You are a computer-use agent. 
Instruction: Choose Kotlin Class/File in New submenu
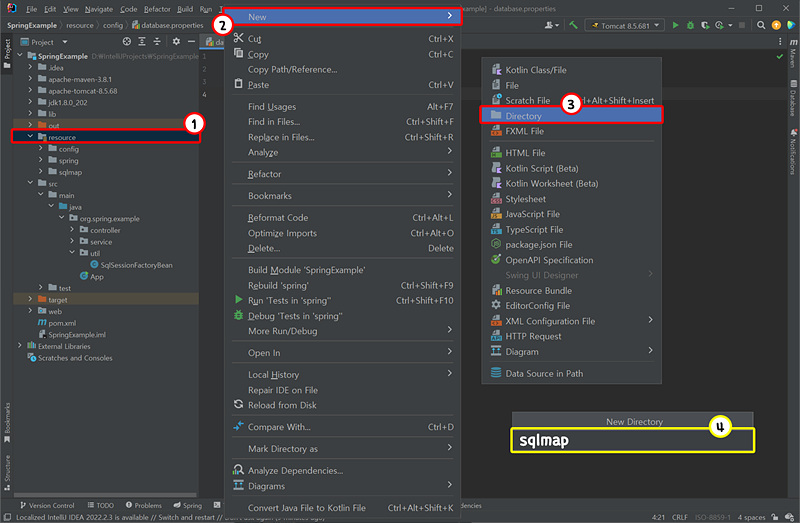click(571, 70)
